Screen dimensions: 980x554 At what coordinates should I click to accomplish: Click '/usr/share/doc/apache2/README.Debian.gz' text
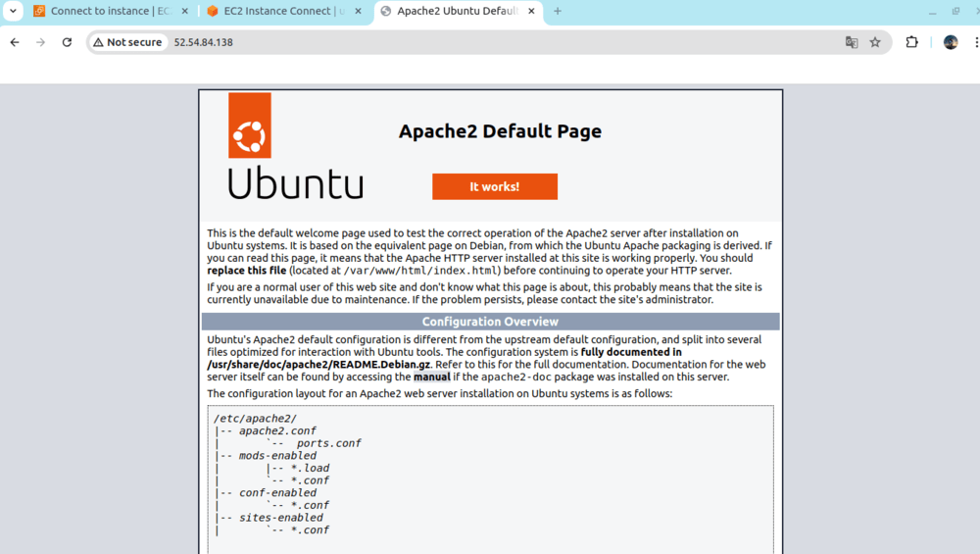click(318, 365)
